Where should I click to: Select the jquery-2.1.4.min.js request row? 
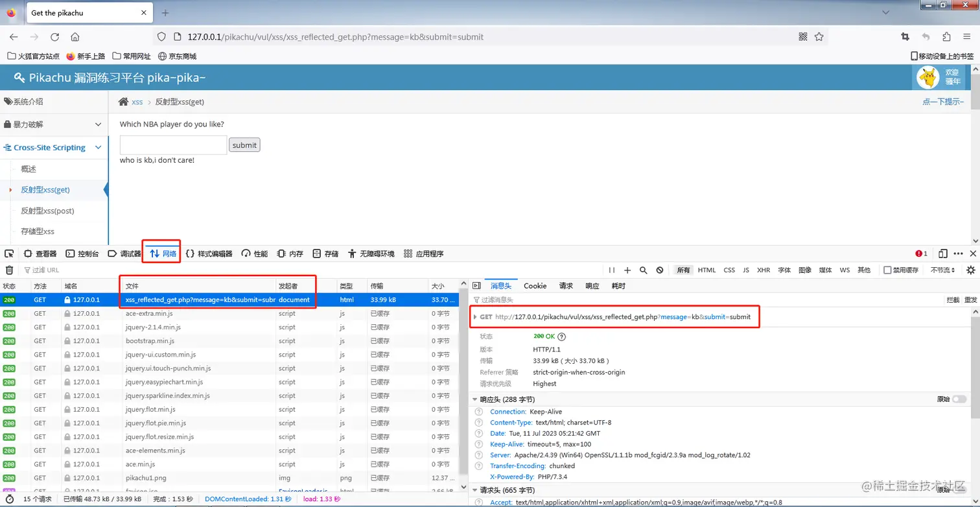(230, 327)
